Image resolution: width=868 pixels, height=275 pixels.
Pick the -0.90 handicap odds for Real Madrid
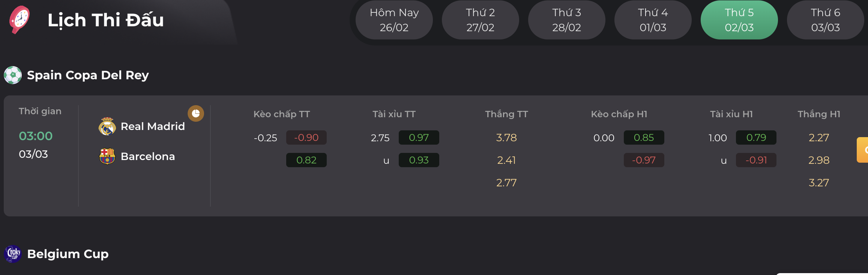(306, 137)
